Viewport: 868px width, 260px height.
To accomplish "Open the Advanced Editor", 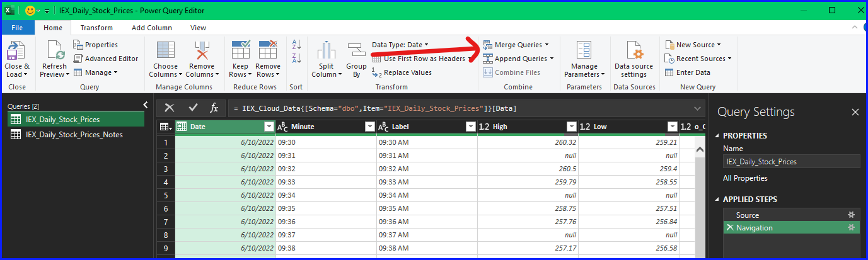I will 106,59.
